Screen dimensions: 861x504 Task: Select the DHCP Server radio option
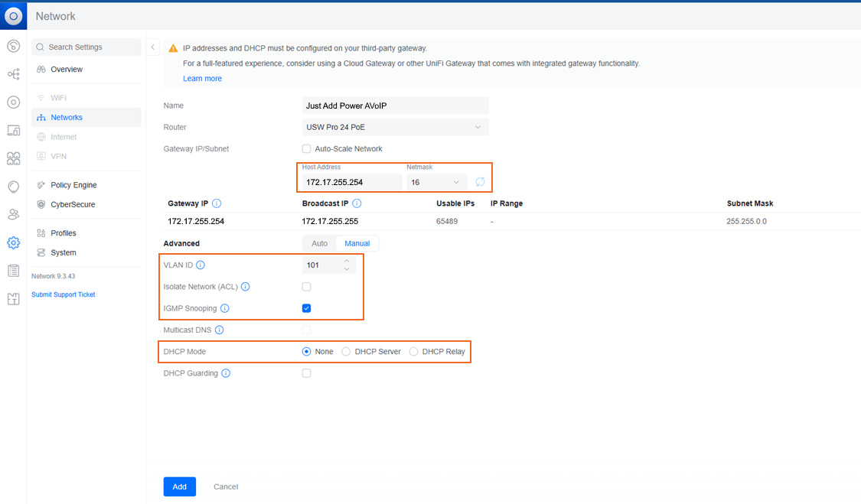[x=346, y=352]
